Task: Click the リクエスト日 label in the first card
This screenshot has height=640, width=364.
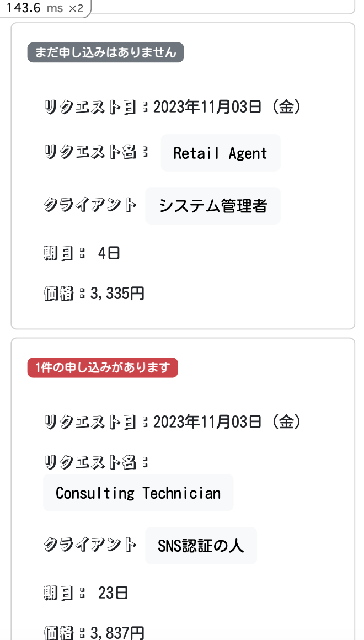Action: coord(90,106)
